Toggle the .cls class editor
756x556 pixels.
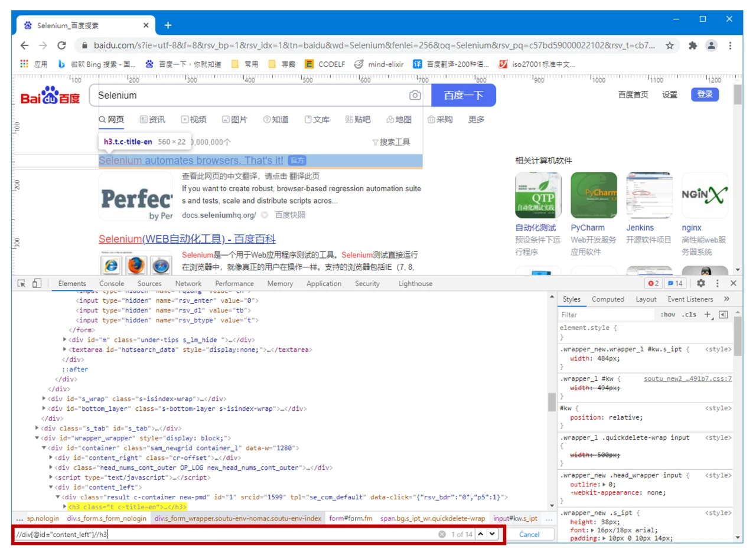click(689, 315)
